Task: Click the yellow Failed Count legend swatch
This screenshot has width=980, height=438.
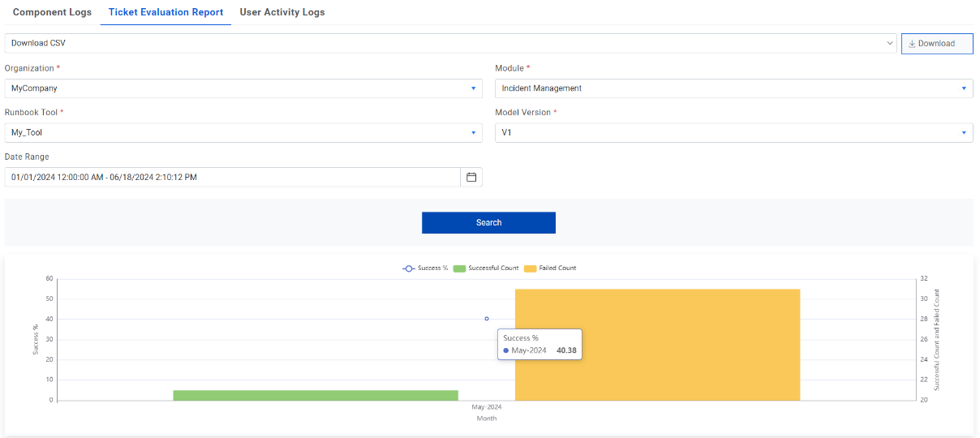Action: (x=531, y=268)
